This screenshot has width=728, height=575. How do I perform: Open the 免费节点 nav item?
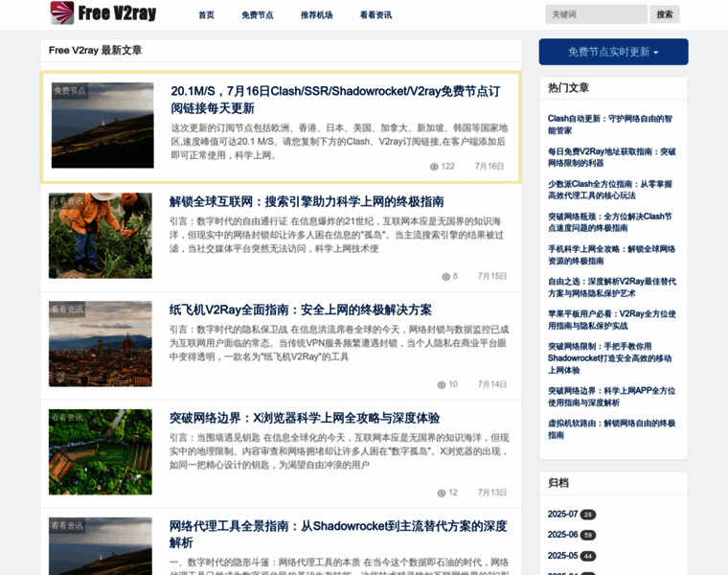(x=258, y=15)
